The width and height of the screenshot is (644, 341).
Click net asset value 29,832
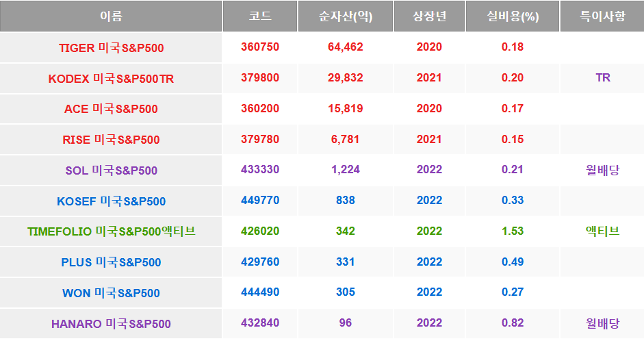346,77
